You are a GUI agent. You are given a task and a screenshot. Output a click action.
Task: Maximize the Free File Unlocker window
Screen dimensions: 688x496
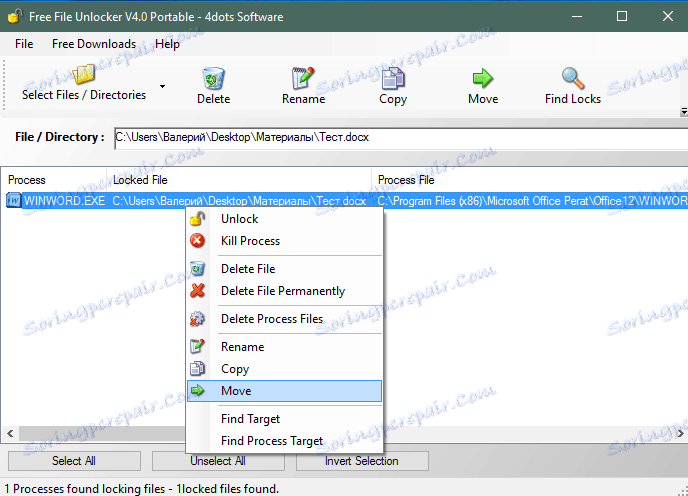click(x=622, y=16)
